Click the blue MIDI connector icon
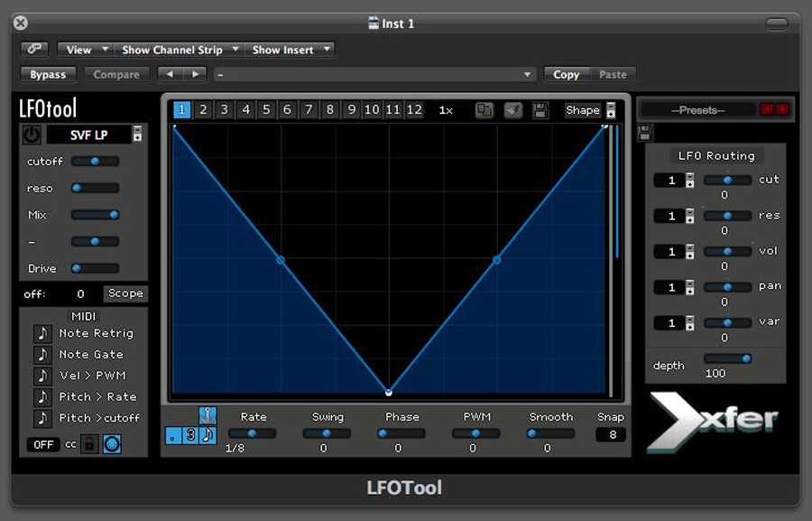The width and height of the screenshot is (812, 521). tap(112, 444)
